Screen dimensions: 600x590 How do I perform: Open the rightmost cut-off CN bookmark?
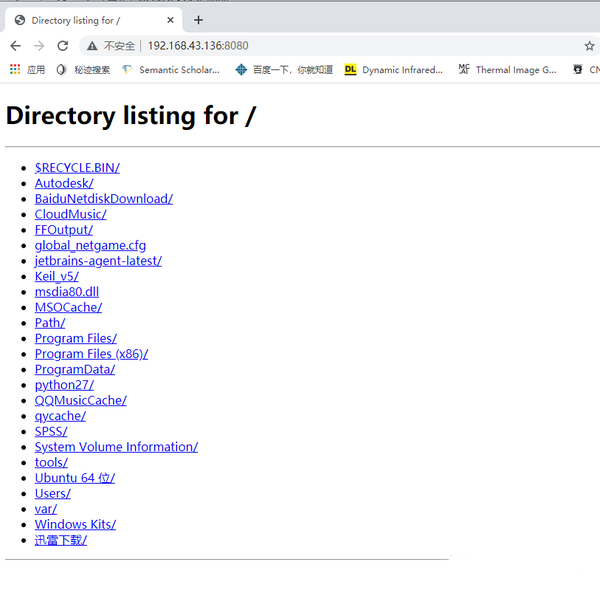(x=586, y=70)
